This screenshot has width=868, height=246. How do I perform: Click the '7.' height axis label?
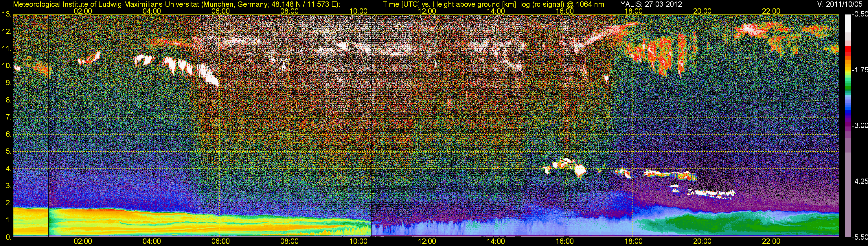pos(8,117)
